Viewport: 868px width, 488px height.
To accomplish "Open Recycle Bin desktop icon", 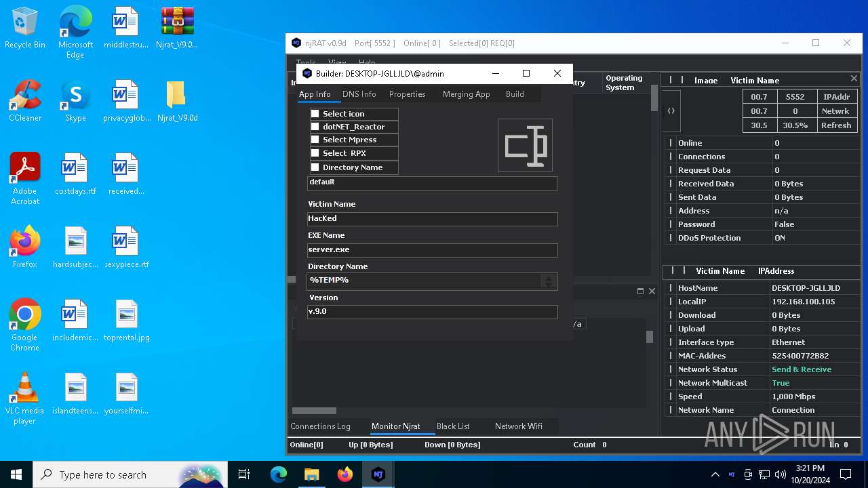I will (25, 28).
